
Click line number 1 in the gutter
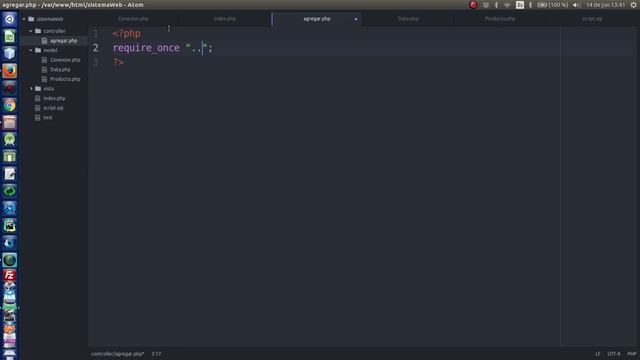(96, 33)
